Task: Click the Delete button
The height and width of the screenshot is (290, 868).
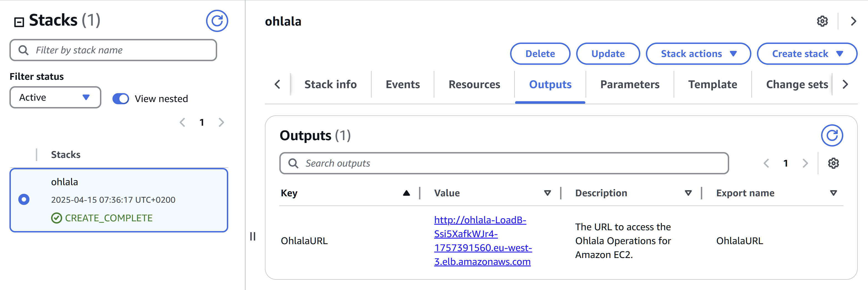Action: [x=540, y=54]
